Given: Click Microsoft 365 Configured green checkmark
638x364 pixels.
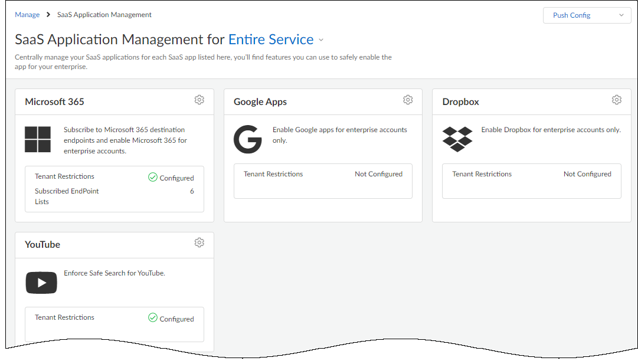Looking at the screenshot, I should tap(153, 177).
